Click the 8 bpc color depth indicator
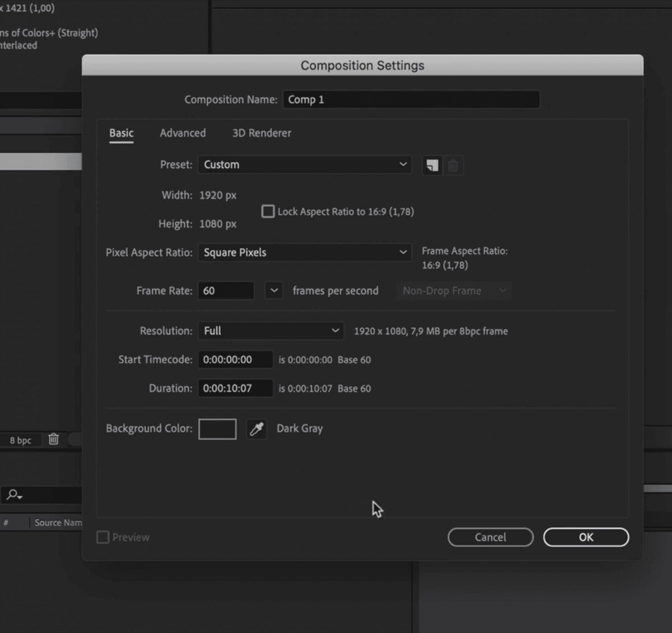This screenshot has width=672, height=633. click(21, 440)
